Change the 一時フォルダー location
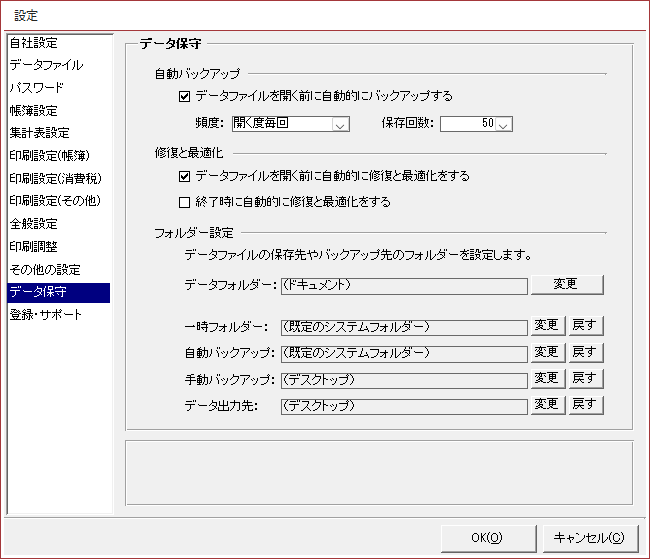 [x=546, y=326]
